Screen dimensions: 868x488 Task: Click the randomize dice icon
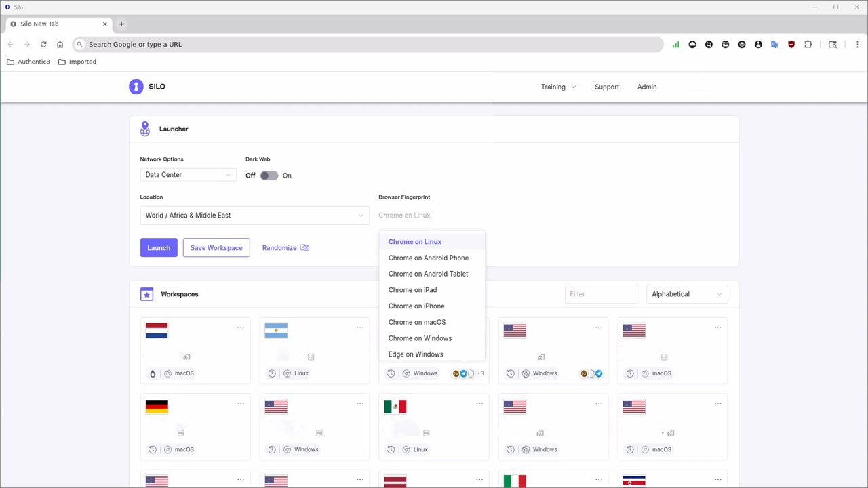(304, 247)
